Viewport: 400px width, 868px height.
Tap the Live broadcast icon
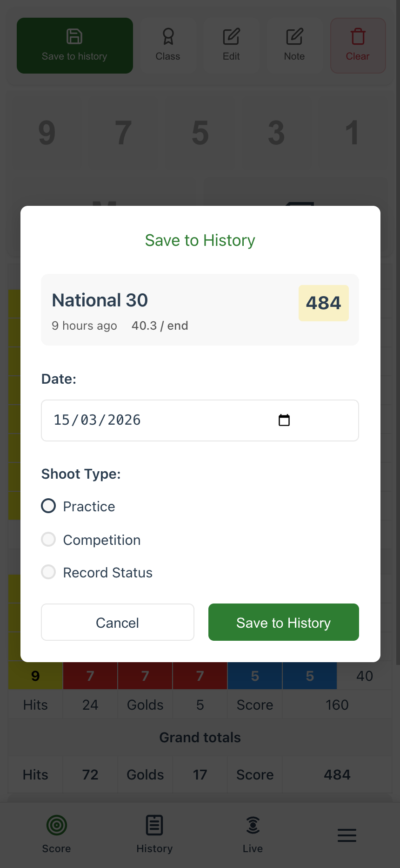[x=253, y=825]
